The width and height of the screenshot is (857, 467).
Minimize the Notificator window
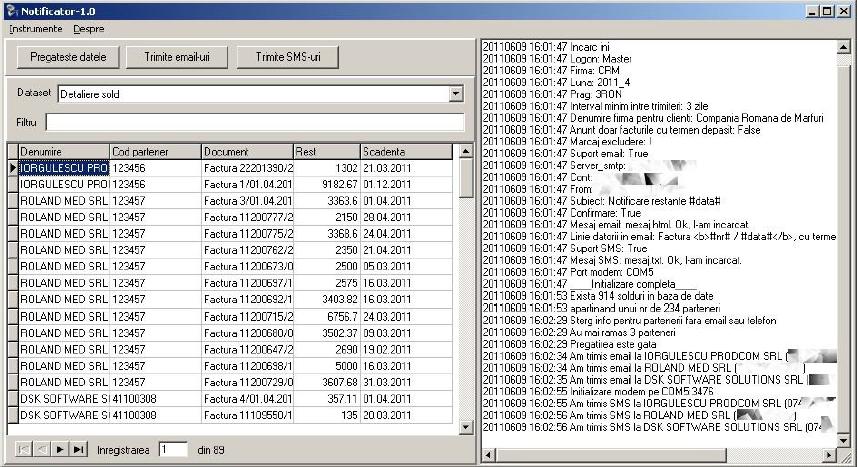[813, 11]
